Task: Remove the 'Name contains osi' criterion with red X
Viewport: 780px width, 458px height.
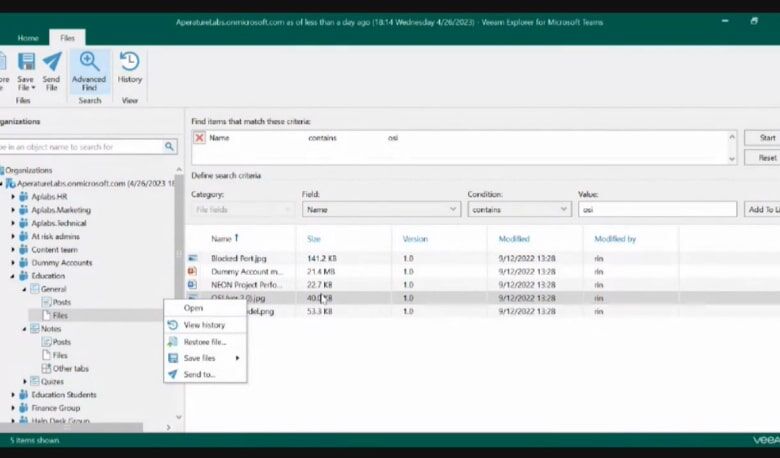Action: (199, 138)
